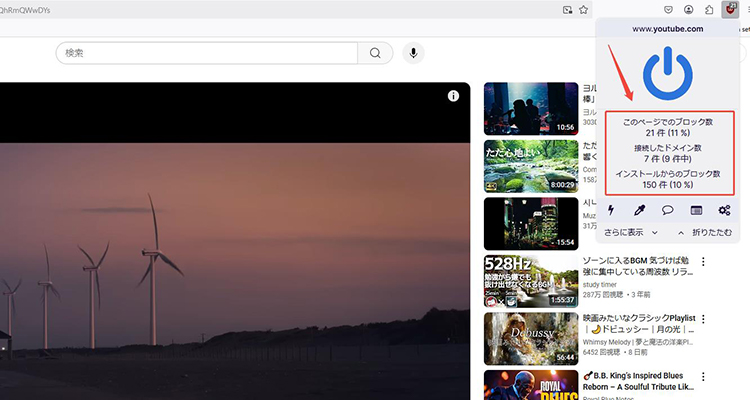The height and width of the screenshot is (400, 750).
Task: Open the Whimsy Melody channel link
Action: tap(638, 342)
